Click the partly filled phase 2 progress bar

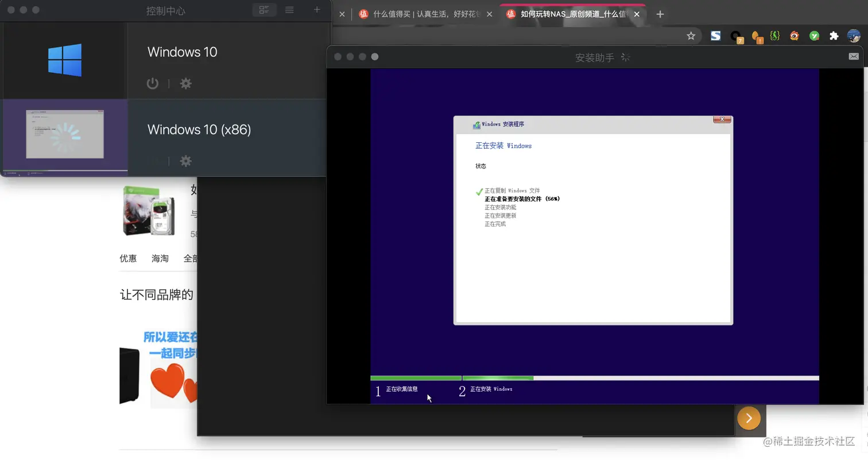641,378
